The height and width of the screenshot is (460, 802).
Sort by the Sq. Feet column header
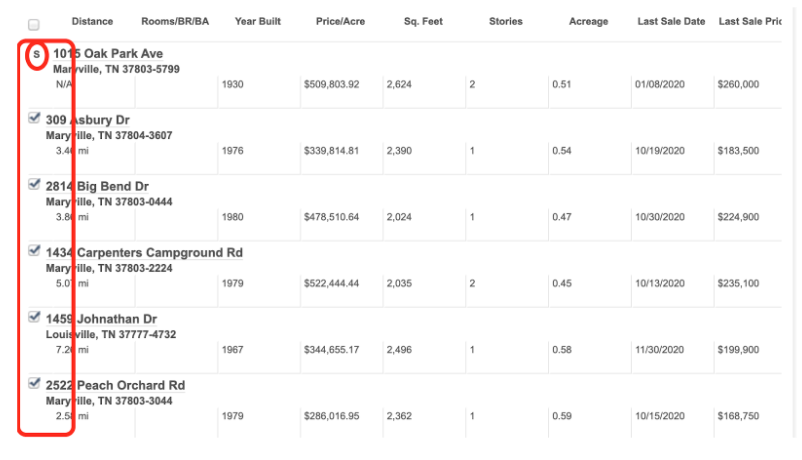(423, 21)
